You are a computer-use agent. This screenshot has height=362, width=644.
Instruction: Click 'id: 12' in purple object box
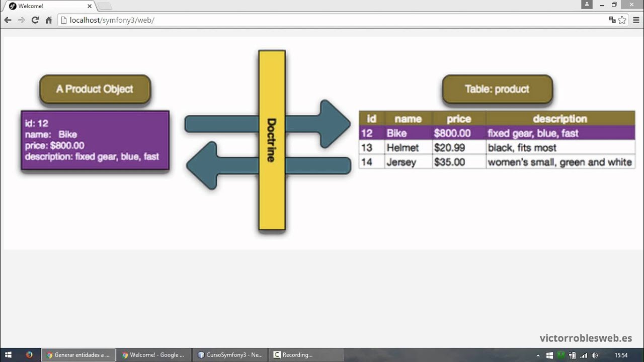37,123
